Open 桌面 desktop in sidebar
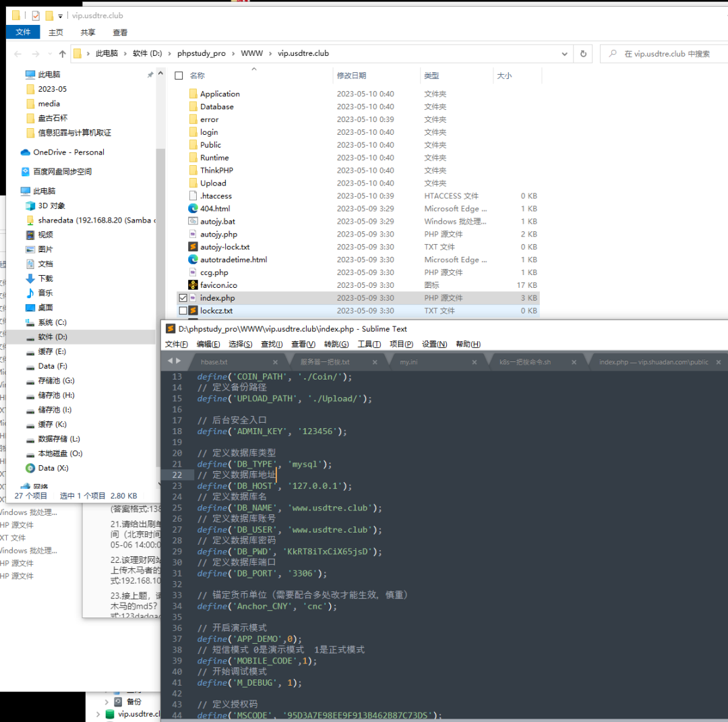This screenshot has height=722, width=728. pyautogui.click(x=40, y=307)
